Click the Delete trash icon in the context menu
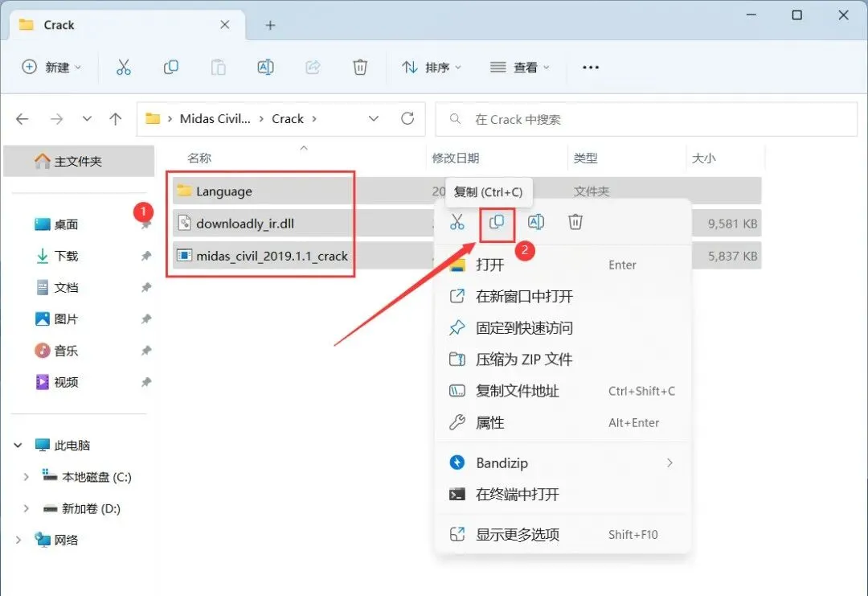The height and width of the screenshot is (596, 868). [x=575, y=222]
